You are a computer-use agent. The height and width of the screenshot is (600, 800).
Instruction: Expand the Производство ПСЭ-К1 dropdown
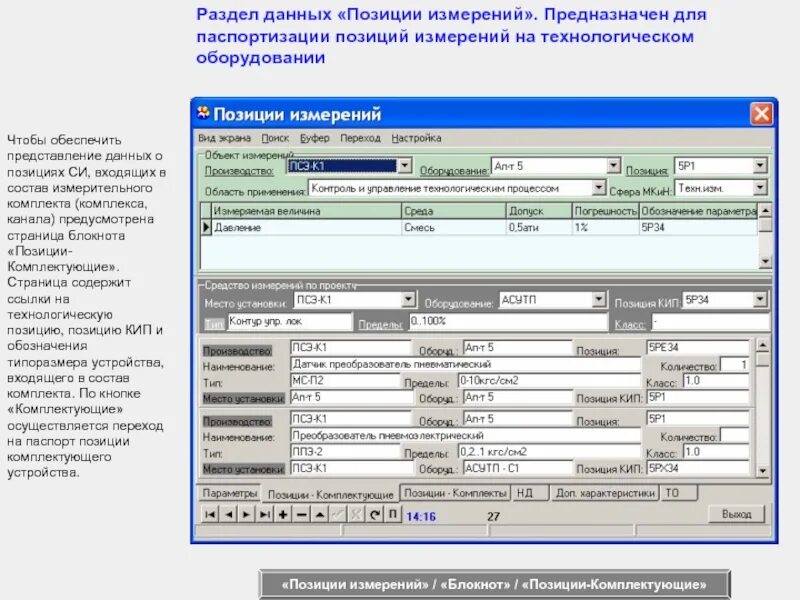(x=405, y=166)
